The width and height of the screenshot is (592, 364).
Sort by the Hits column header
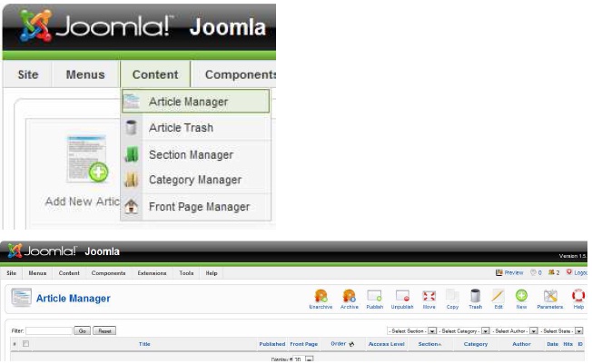click(567, 344)
